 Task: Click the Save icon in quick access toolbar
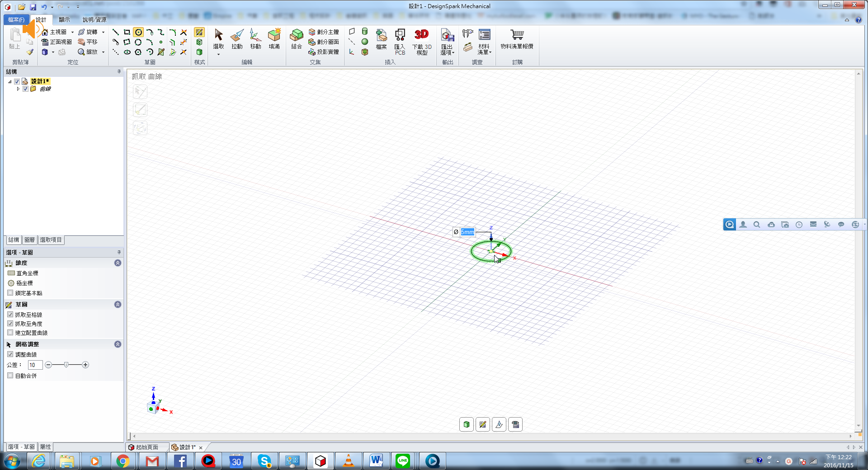33,7
